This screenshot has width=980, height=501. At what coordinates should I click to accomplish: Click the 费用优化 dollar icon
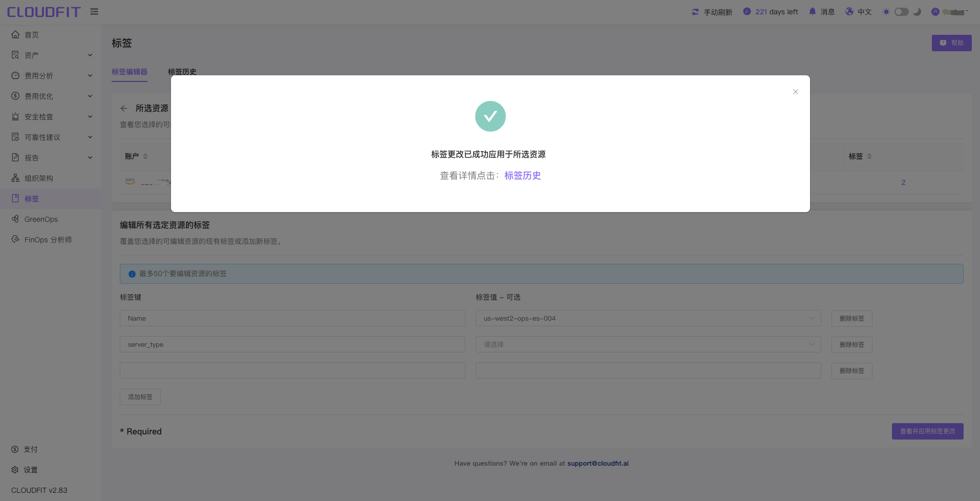click(15, 96)
